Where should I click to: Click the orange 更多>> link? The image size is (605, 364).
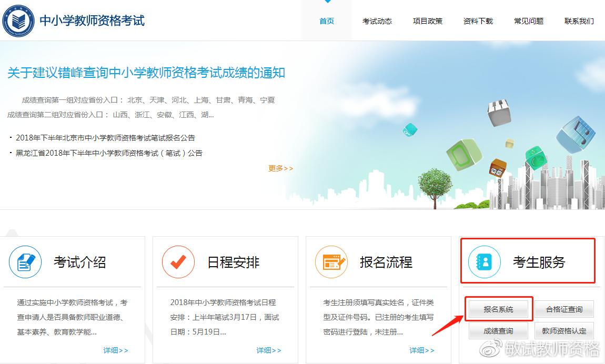(280, 168)
